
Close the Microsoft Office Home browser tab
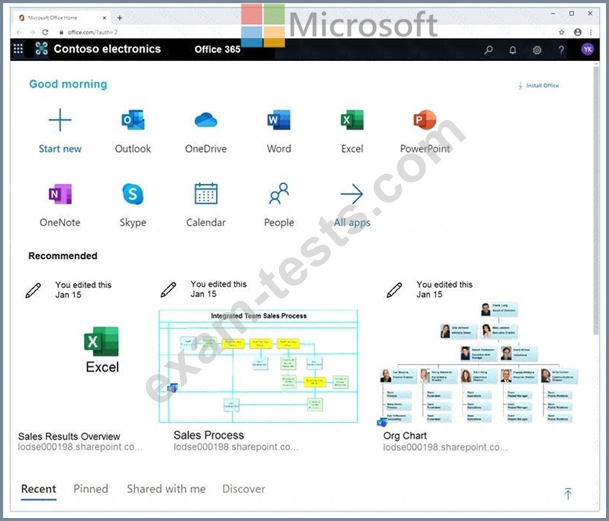pyautogui.click(x=104, y=17)
